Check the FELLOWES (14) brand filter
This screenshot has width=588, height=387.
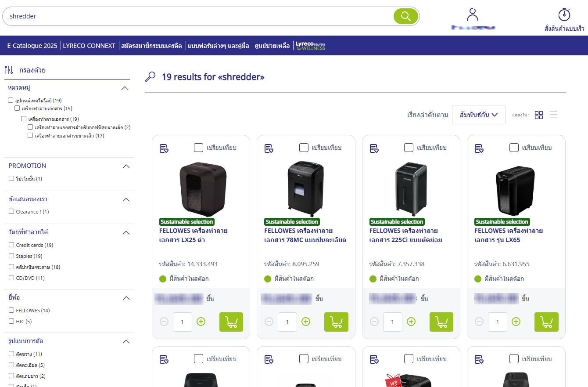coord(11,310)
